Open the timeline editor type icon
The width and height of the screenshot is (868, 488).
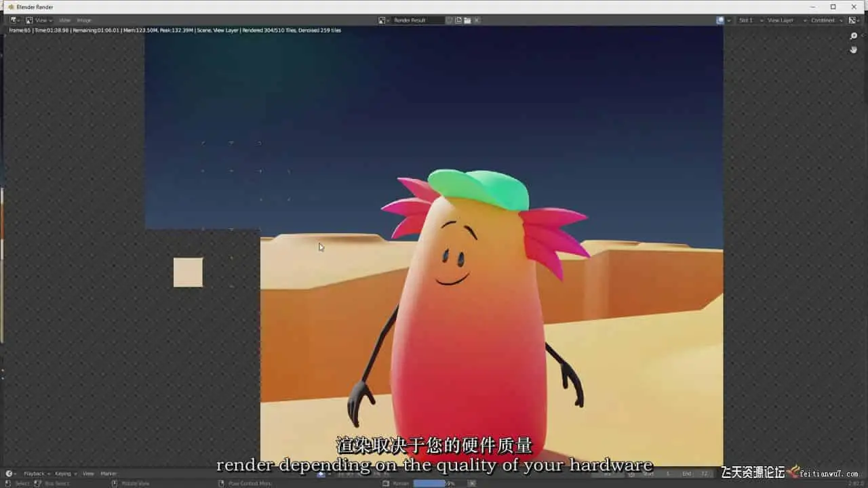[x=10, y=474]
